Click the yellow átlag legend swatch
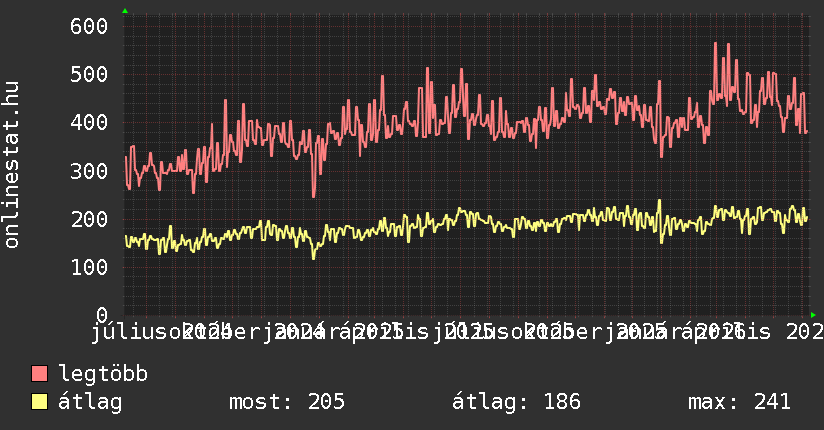This screenshot has height=430, width=824. 39,402
